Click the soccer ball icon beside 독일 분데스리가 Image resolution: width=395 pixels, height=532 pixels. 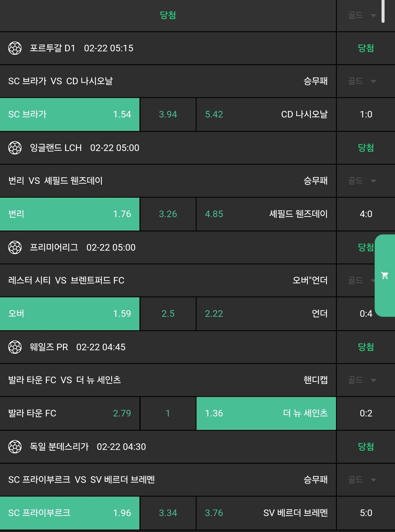[15, 447]
